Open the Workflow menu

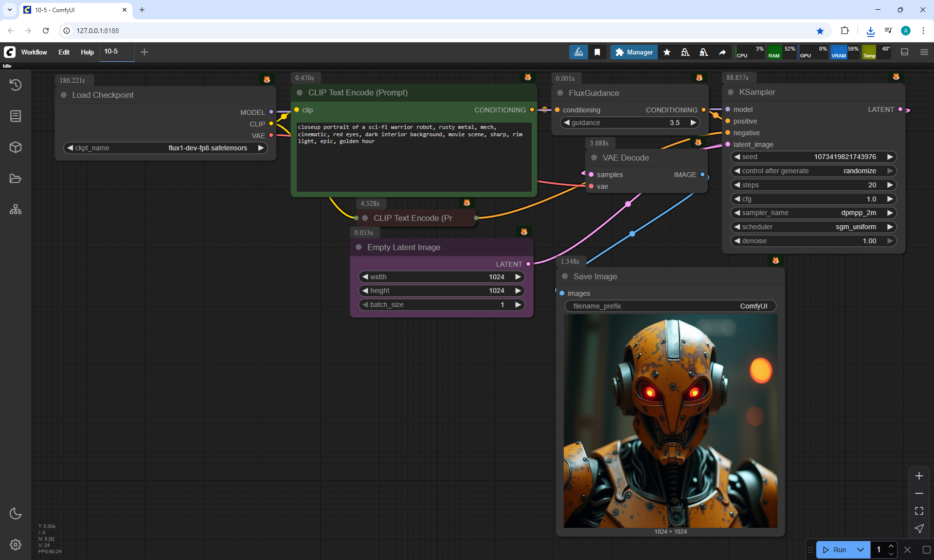tap(34, 52)
